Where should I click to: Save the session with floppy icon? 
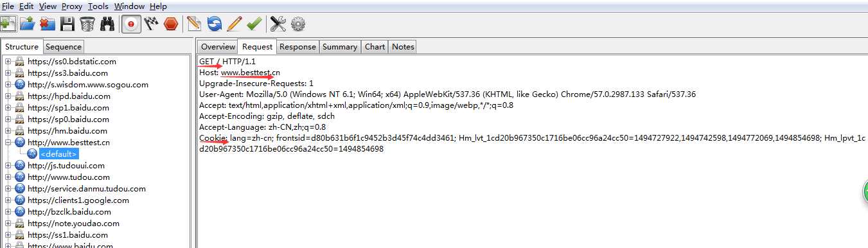click(67, 24)
